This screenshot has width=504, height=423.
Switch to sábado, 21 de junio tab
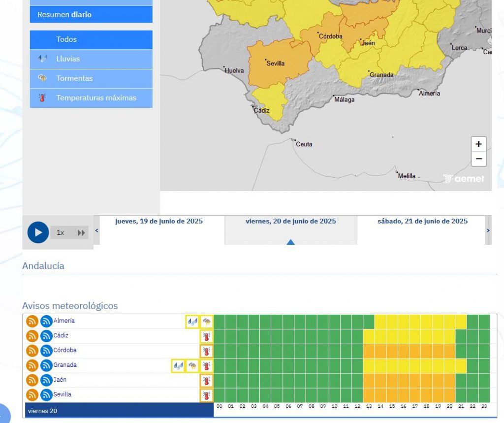422,222
